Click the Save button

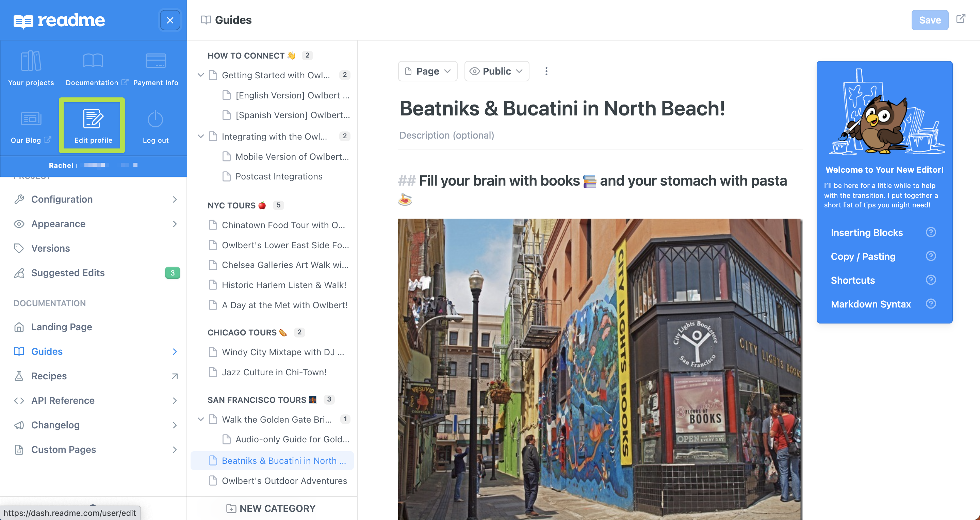click(x=930, y=20)
